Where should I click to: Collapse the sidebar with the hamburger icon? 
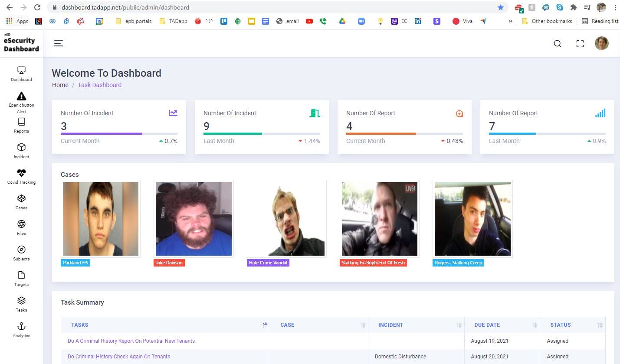tap(59, 43)
